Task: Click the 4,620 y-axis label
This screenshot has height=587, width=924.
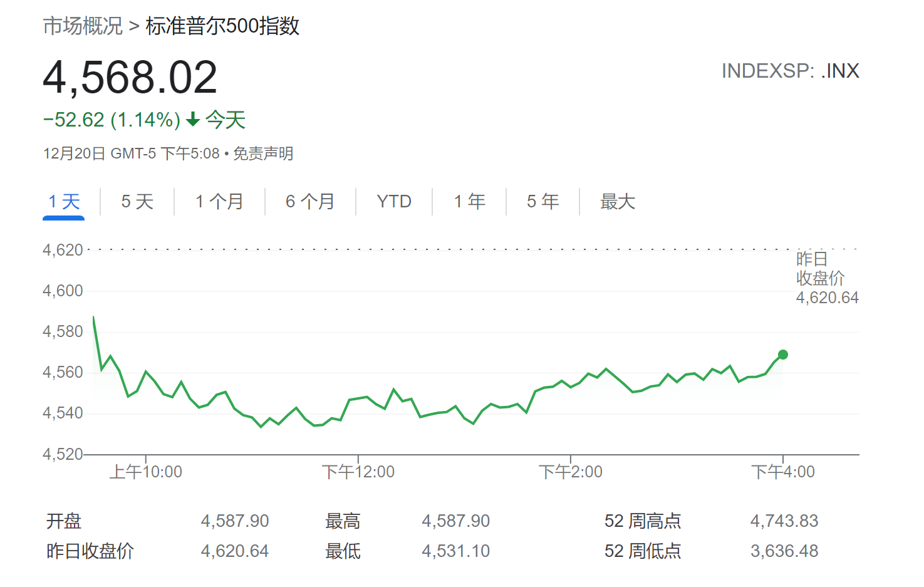Action: [x=63, y=250]
